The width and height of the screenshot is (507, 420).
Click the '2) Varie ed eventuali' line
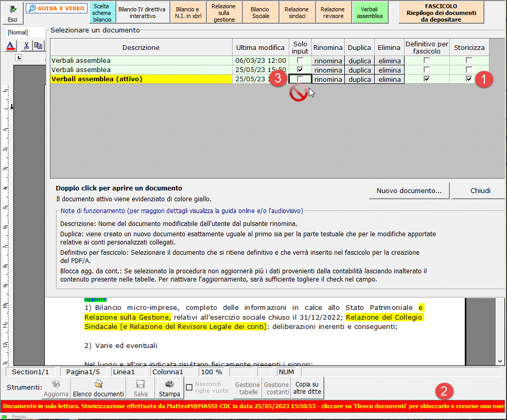(x=120, y=346)
